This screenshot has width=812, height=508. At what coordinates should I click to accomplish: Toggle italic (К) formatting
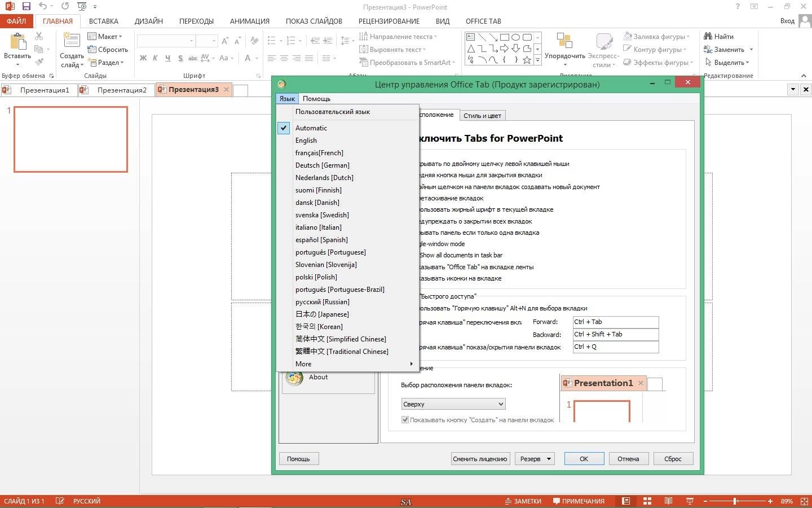point(156,58)
